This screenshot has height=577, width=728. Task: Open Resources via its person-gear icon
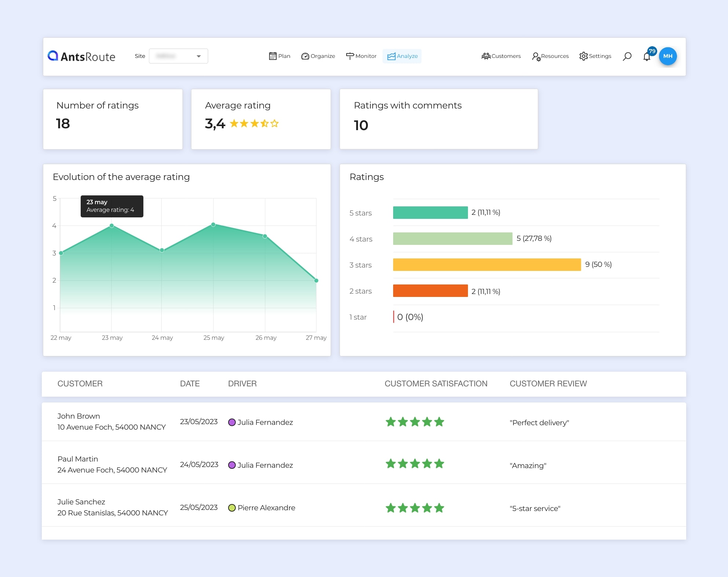point(536,56)
